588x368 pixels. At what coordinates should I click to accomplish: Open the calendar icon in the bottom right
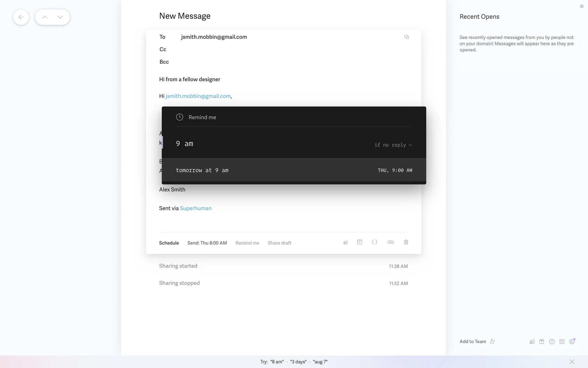tap(562, 341)
